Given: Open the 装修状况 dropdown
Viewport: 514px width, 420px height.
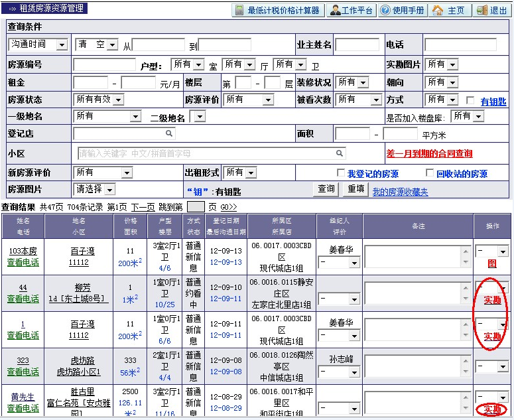Looking at the screenshot, I should [x=352, y=82].
